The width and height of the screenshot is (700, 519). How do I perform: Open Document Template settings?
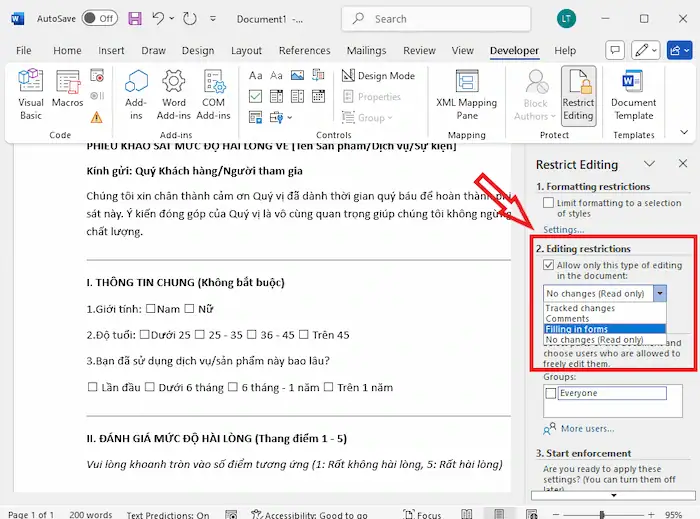pyautogui.click(x=633, y=95)
